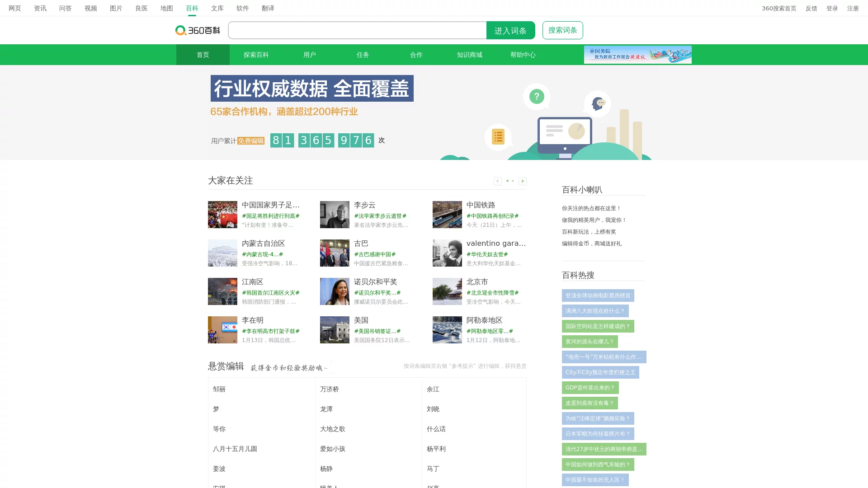Open the 知识商城 tab
868x488 pixels.
click(469, 55)
